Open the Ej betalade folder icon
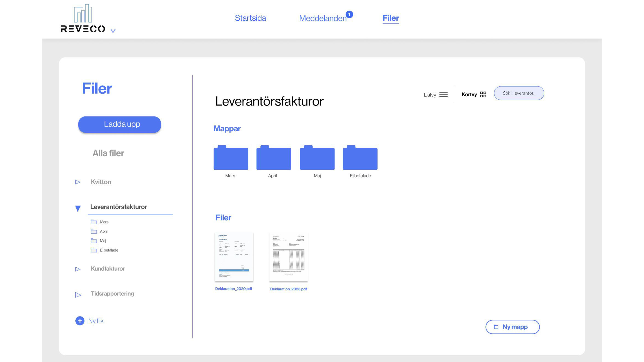The image size is (644, 362). click(360, 158)
